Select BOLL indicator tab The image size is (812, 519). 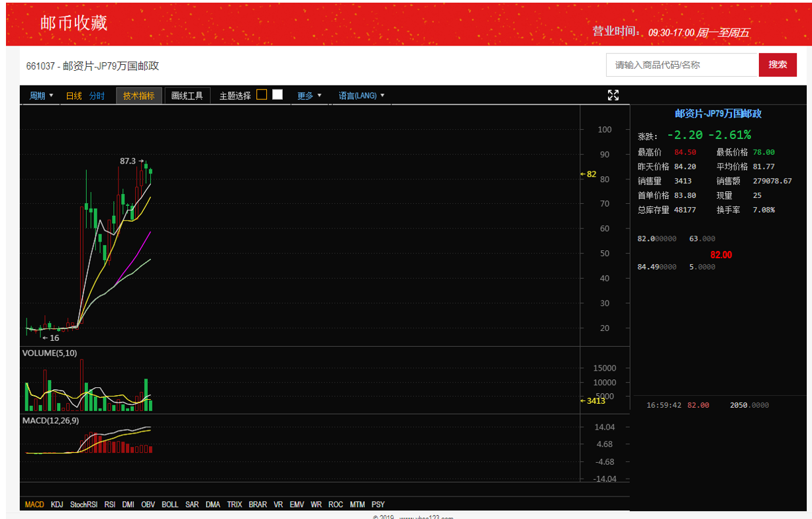coord(170,504)
